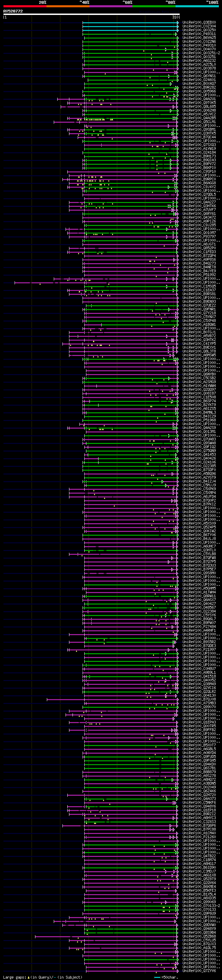Click the UniRef100_Q7UA83 label

tap(199, 439)
